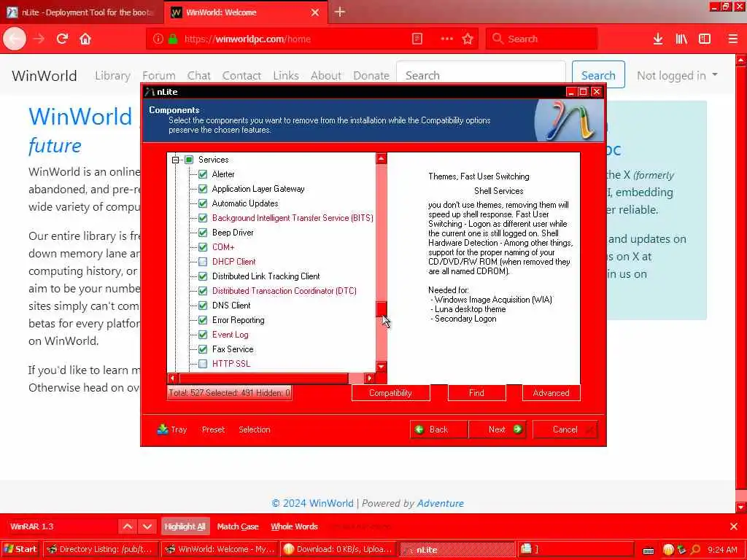This screenshot has width=747, height=560.
Task: Check the DHCP Client checkbox
Action: pos(203,262)
